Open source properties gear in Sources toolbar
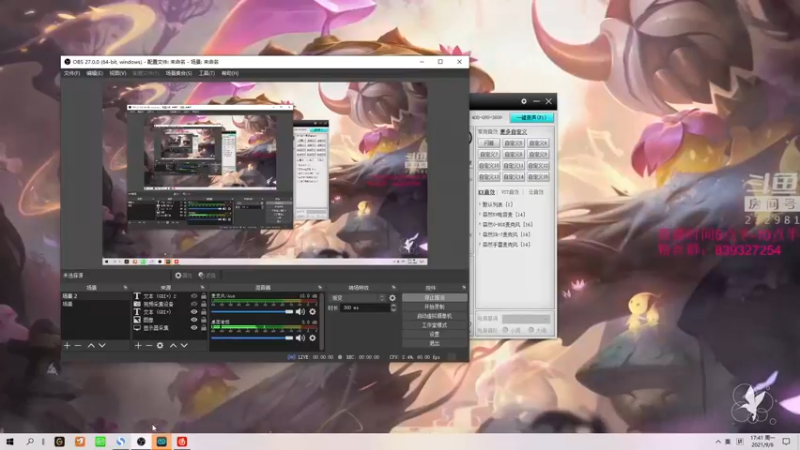800x450 pixels. click(x=160, y=345)
